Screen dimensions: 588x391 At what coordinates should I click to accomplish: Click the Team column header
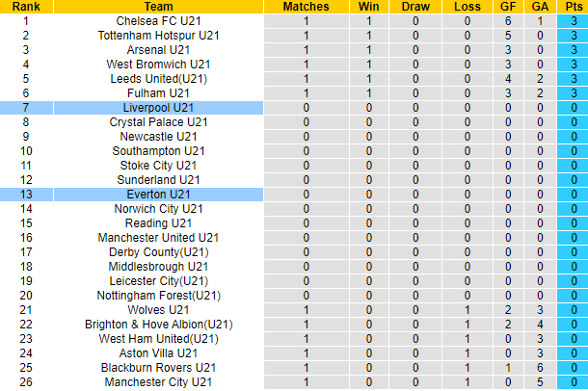(x=158, y=6)
